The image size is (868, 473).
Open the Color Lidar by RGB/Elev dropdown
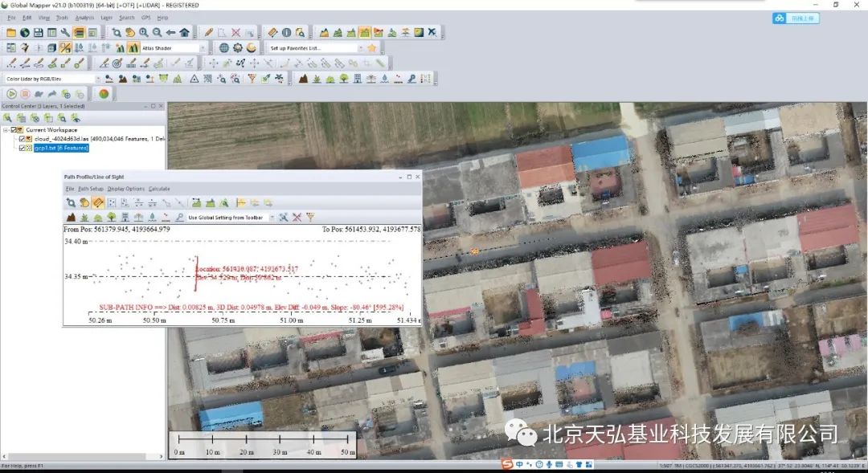pyautogui.click(x=98, y=80)
